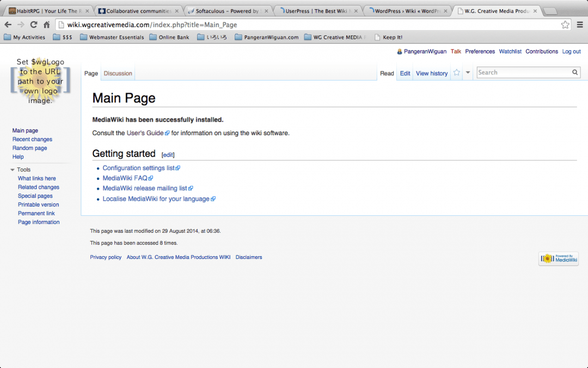Open View history tab
Image resolution: width=588 pixels, height=368 pixels.
[x=432, y=73]
